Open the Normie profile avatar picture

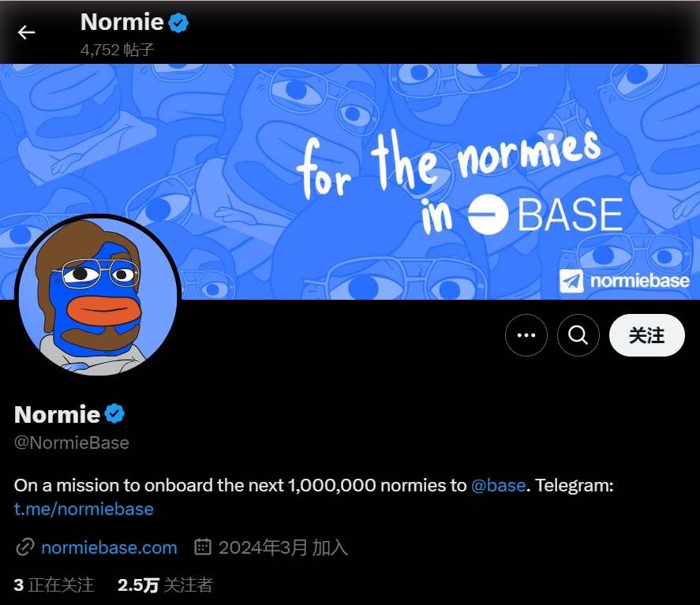click(97, 296)
